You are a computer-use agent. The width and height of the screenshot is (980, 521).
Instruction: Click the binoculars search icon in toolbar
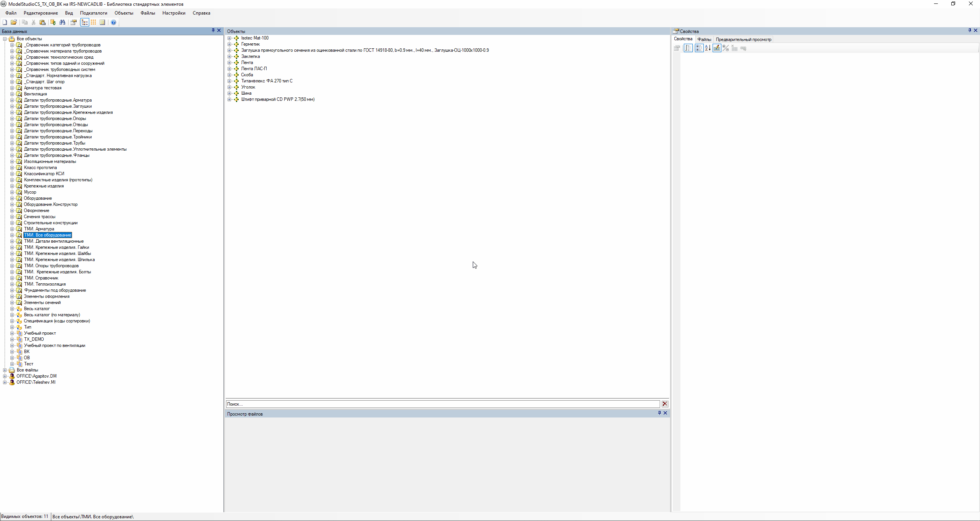[62, 22]
